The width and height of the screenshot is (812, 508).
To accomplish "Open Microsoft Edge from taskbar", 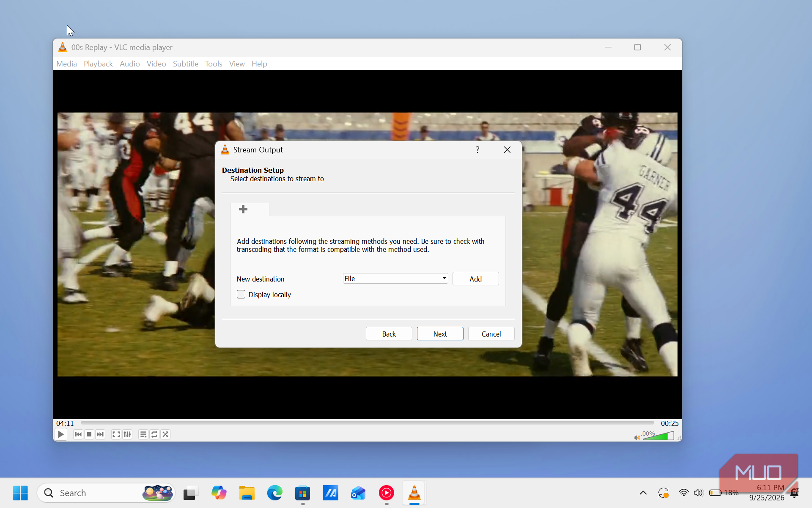I will tap(274, 493).
